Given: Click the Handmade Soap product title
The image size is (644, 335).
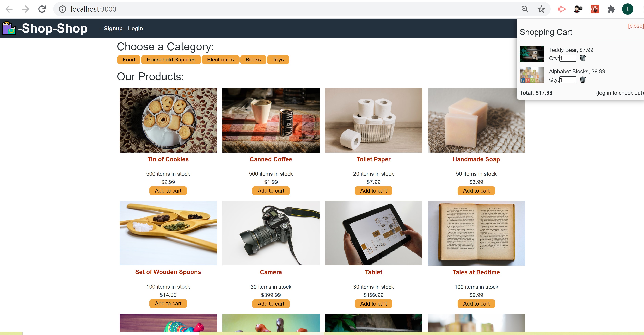Looking at the screenshot, I should pos(476,159).
